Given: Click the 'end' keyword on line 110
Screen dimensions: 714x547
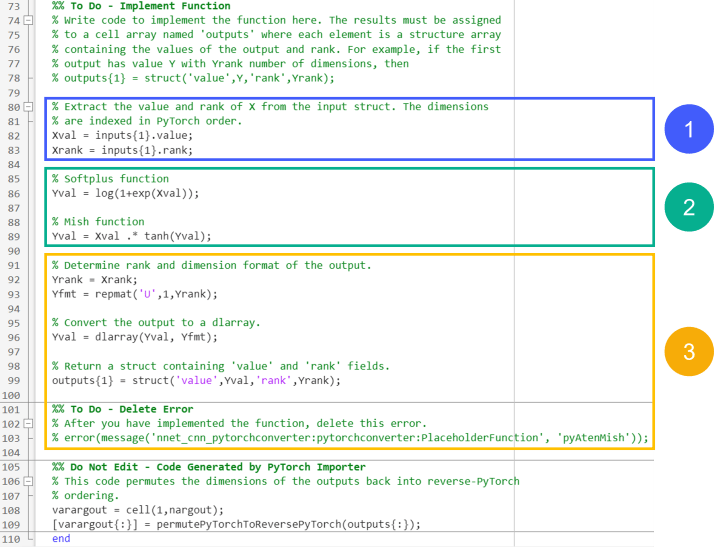Looking at the screenshot, I should [x=61, y=538].
